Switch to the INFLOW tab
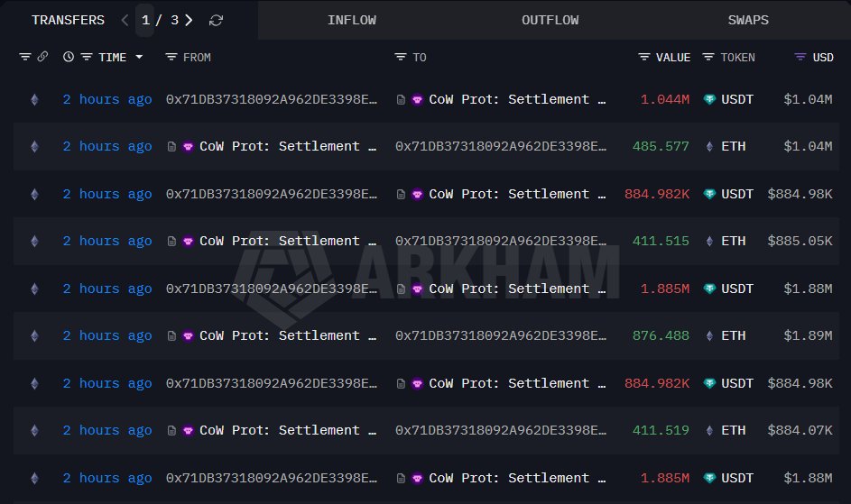Viewport: 851px width, 504px height. point(352,20)
